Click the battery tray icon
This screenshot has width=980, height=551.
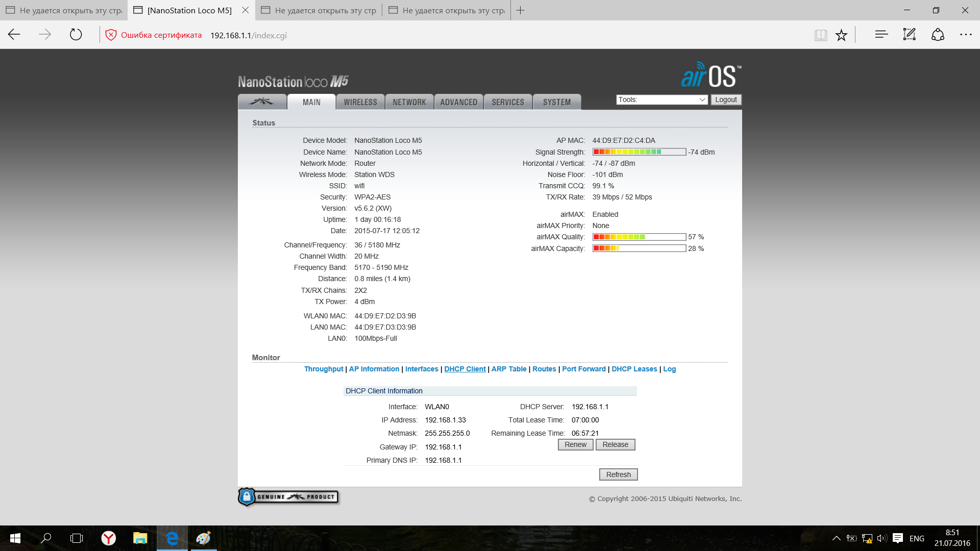(x=851, y=538)
